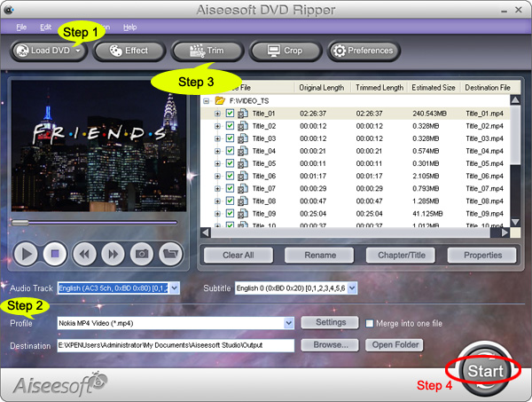This screenshot has height=402, width=532.
Task: Click the Chapter/Title button
Action: 401,255
